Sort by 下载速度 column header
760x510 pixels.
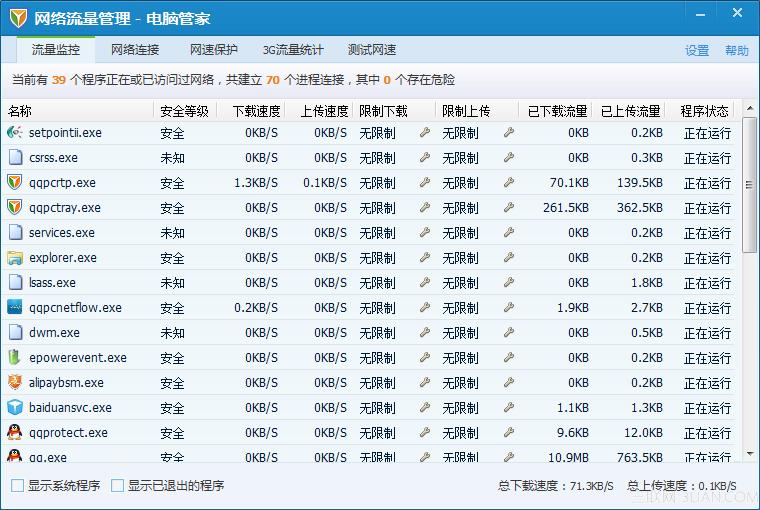click(251, 111)
